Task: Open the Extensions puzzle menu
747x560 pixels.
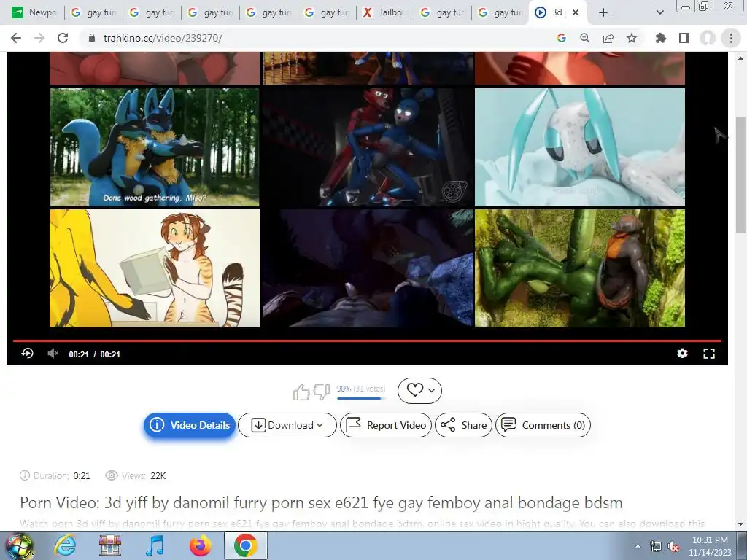Action: [661, 38]
